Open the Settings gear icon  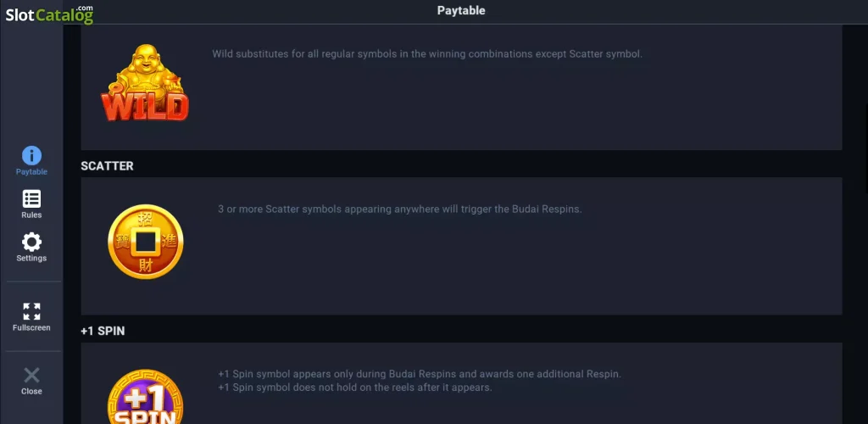31,242
